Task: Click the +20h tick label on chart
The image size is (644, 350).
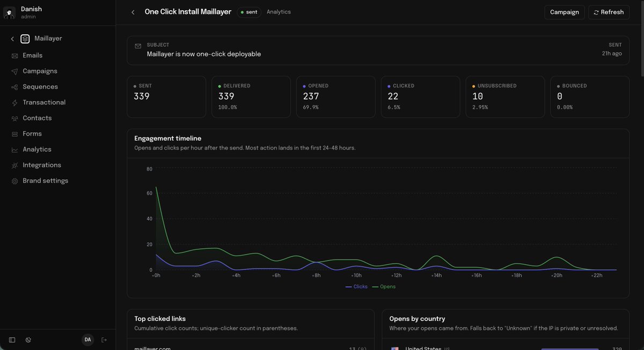Action: coord(556,275)
